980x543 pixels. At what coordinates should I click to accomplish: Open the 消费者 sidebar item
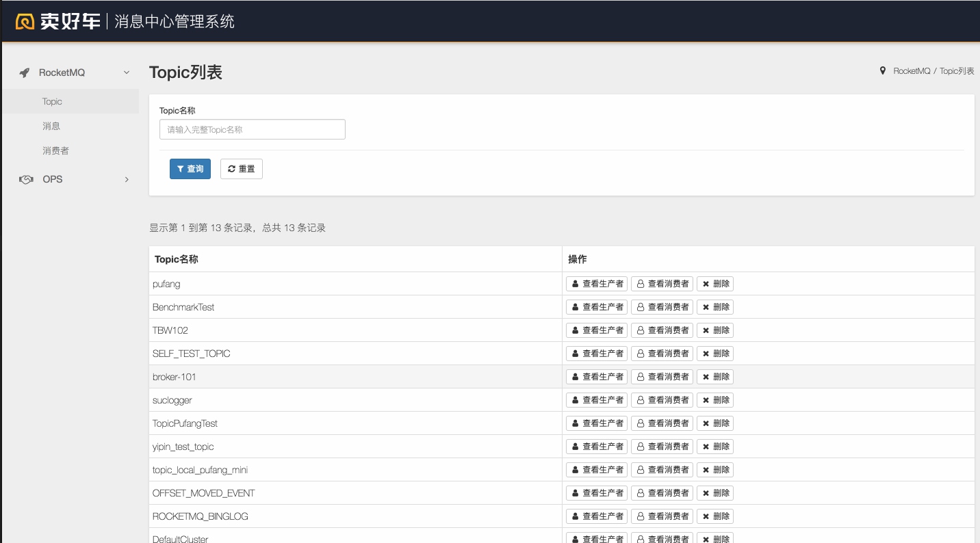click(x=70, y=150)
